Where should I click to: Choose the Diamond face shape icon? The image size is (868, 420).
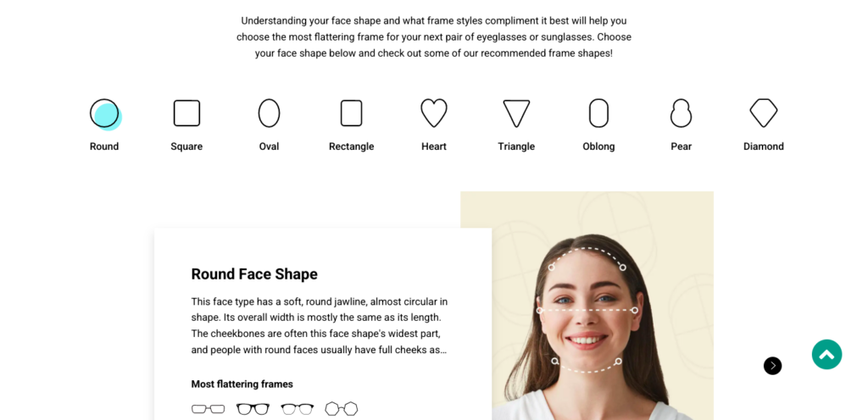coord(764,113)
